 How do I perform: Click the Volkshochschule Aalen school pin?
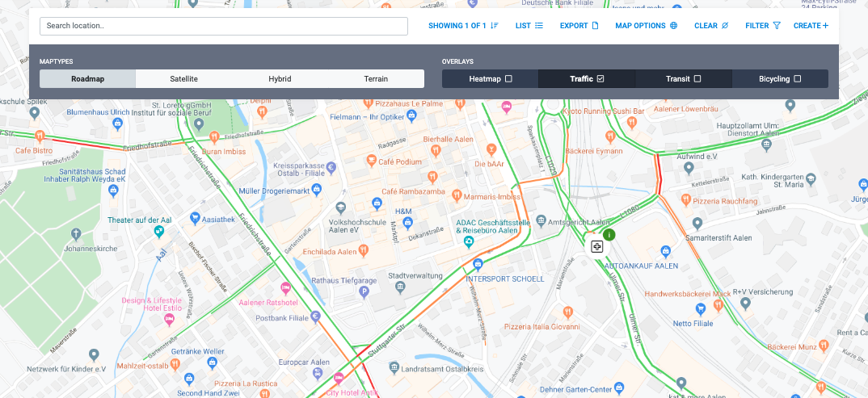pos(342,207)
